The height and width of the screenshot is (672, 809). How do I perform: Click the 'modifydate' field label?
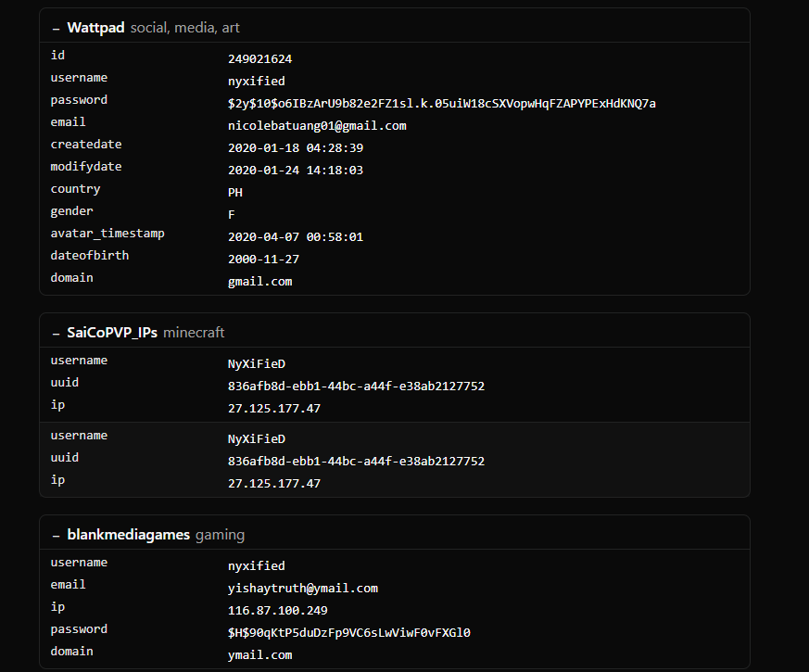click(x=86, y=167)
